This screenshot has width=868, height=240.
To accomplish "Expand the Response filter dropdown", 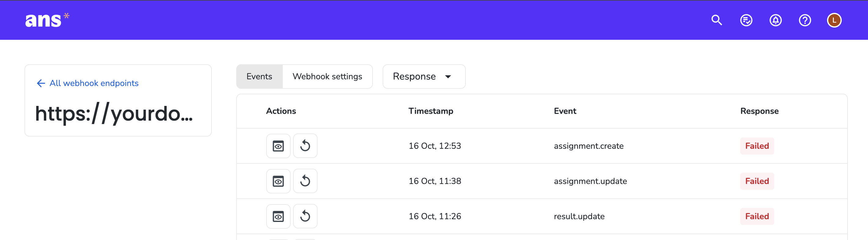I will pos(424,77).
